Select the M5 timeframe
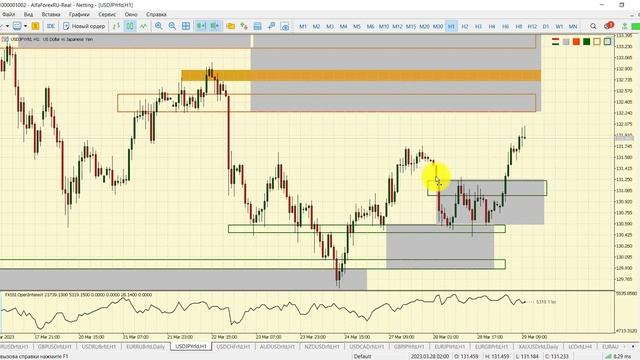Viewport: 640px width, 360px height. 357,26
